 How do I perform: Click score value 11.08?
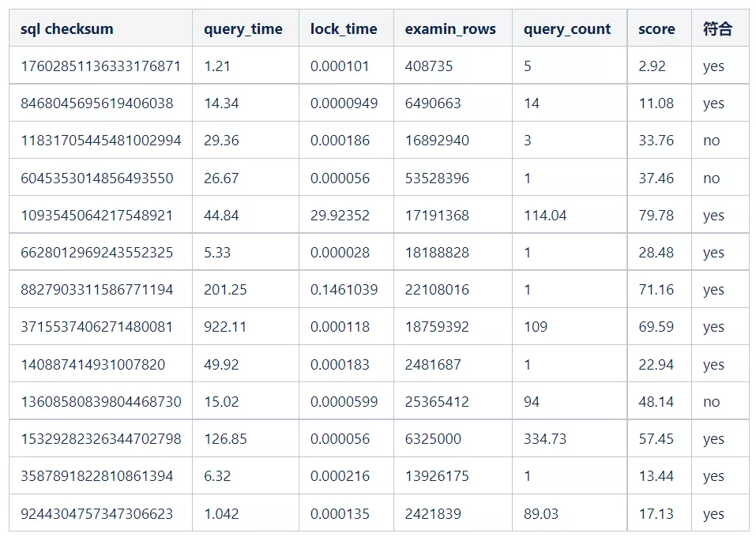[x=656, y=103]
